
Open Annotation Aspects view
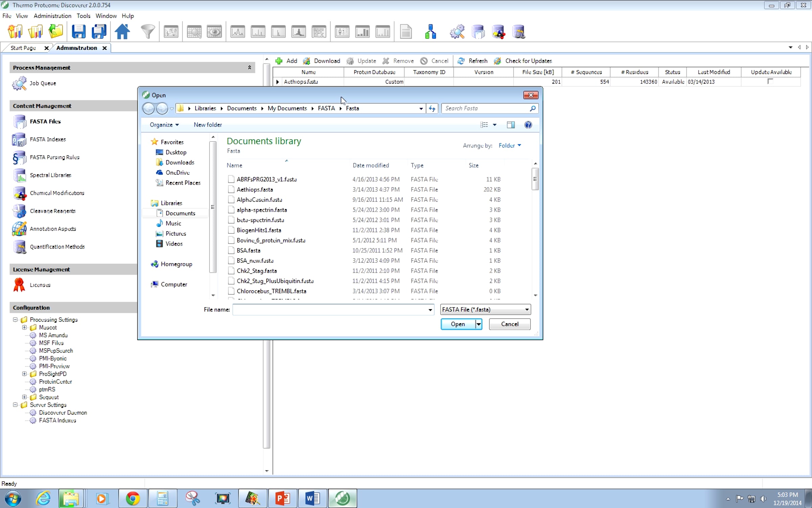[53, 229]
